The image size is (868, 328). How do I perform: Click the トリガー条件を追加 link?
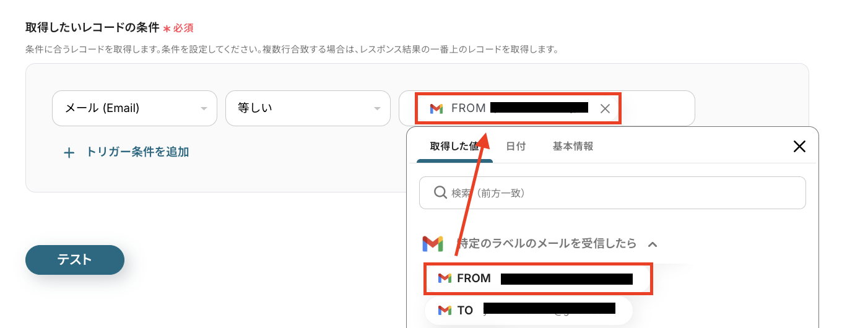(137, 152)
